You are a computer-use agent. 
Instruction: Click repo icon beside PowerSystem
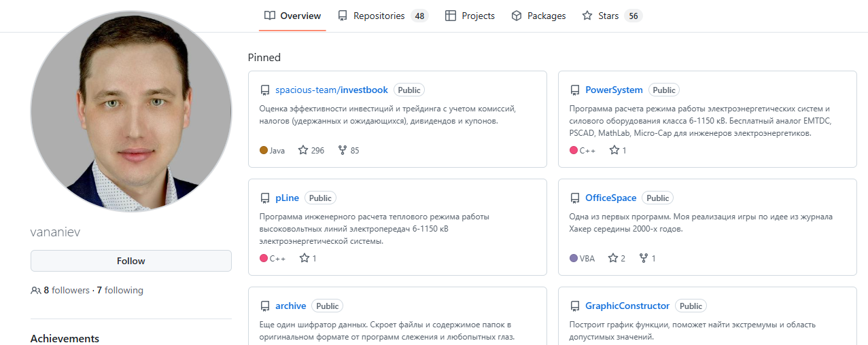575,90
